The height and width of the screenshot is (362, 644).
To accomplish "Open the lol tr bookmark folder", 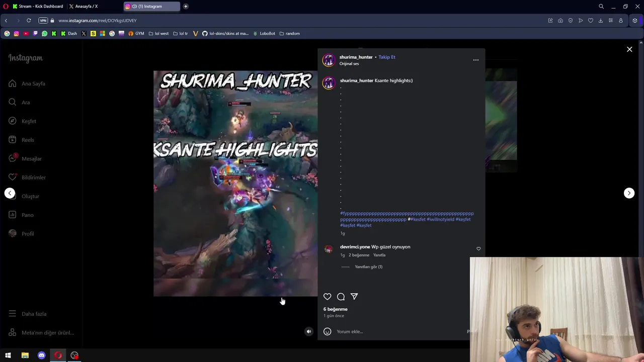I will coord(180,34).
